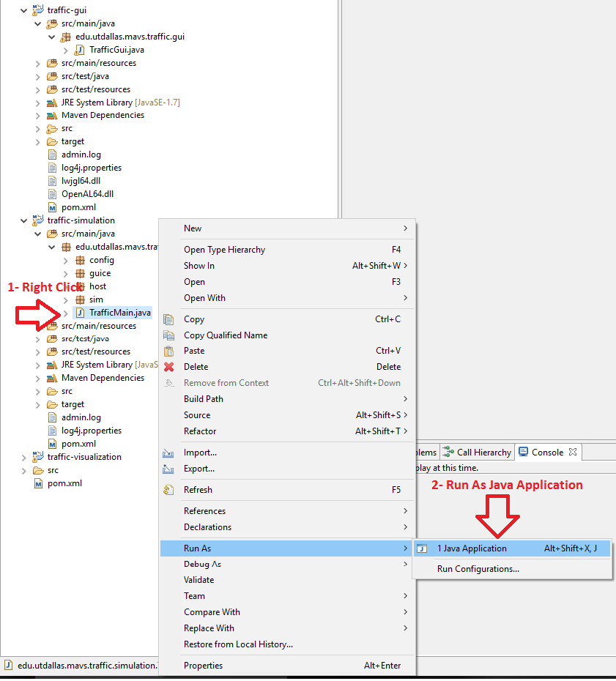
Task: Click the Paste clipboard icon
Action: click(168, 351)
